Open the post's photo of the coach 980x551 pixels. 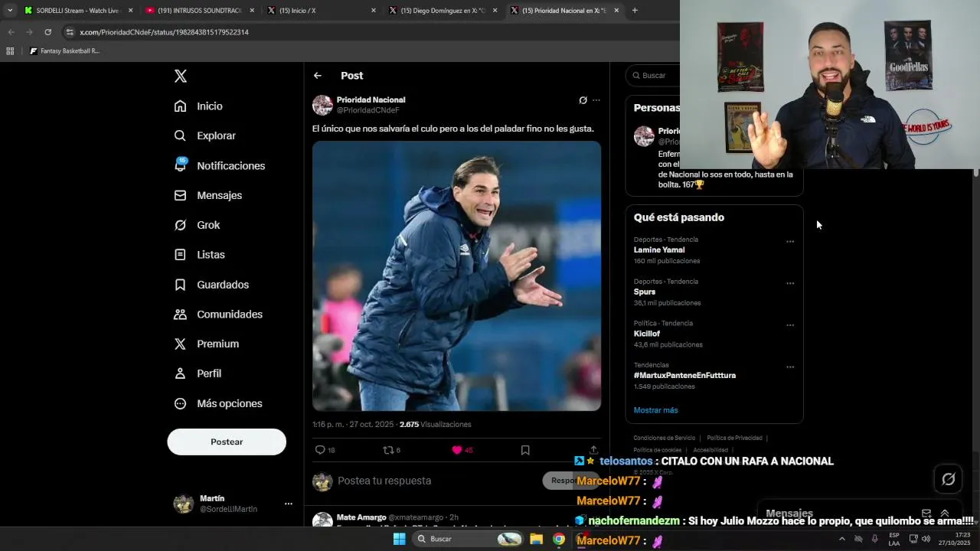point(456,276)
